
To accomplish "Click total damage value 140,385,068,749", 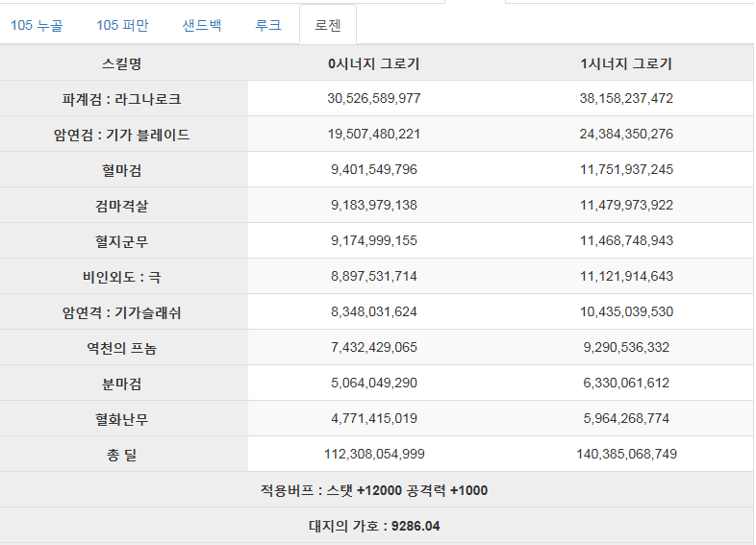I will pos(626,454).
